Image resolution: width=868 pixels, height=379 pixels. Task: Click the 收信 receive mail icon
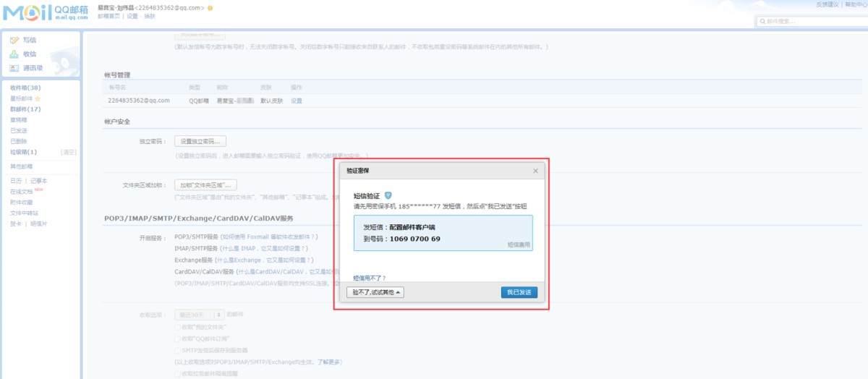click(x=14, y=54)
